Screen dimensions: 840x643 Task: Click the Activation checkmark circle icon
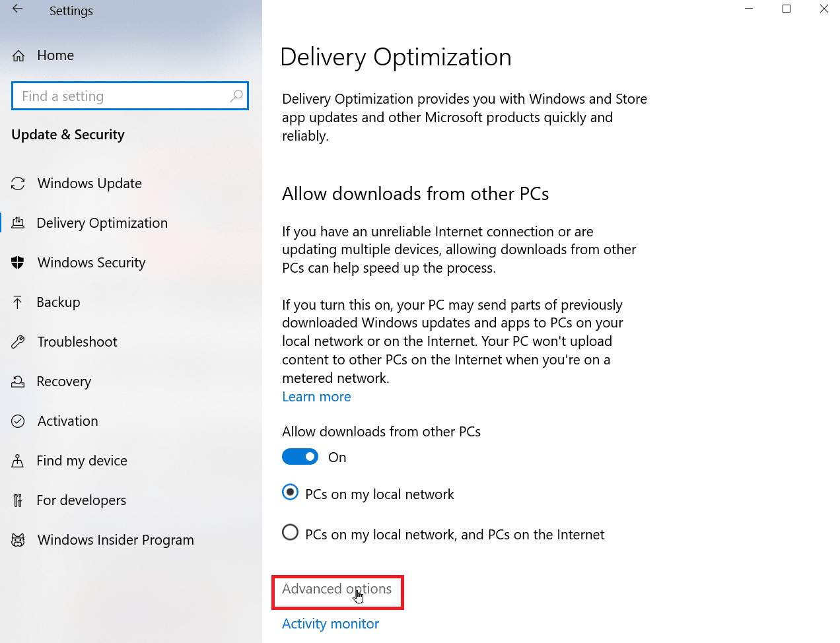coord(18,421)
